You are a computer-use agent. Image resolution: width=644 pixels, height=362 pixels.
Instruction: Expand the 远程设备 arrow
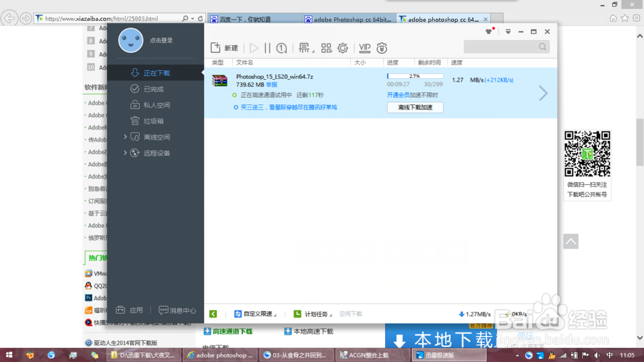click(x=126, y=153)
